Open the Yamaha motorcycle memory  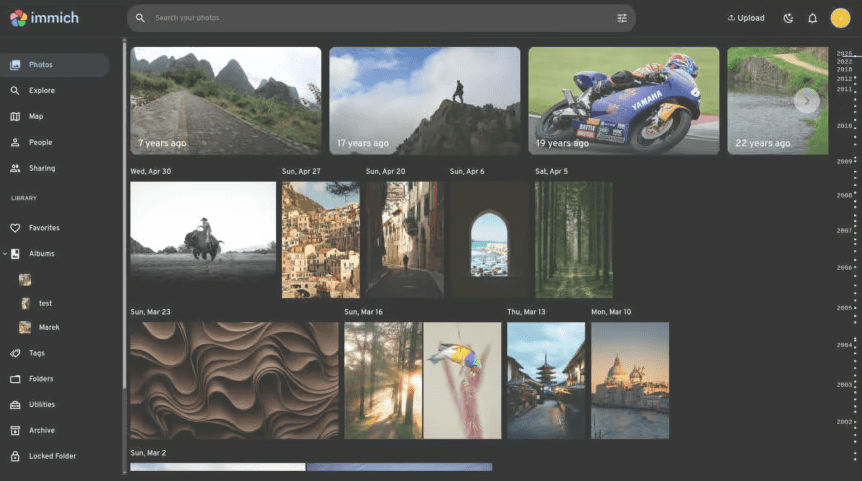click(x=623, y=101)
